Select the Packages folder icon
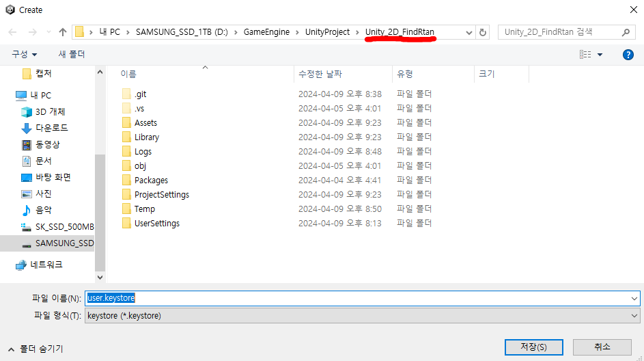The width and height of the screenshot is (644, 361). click(126, 180)
